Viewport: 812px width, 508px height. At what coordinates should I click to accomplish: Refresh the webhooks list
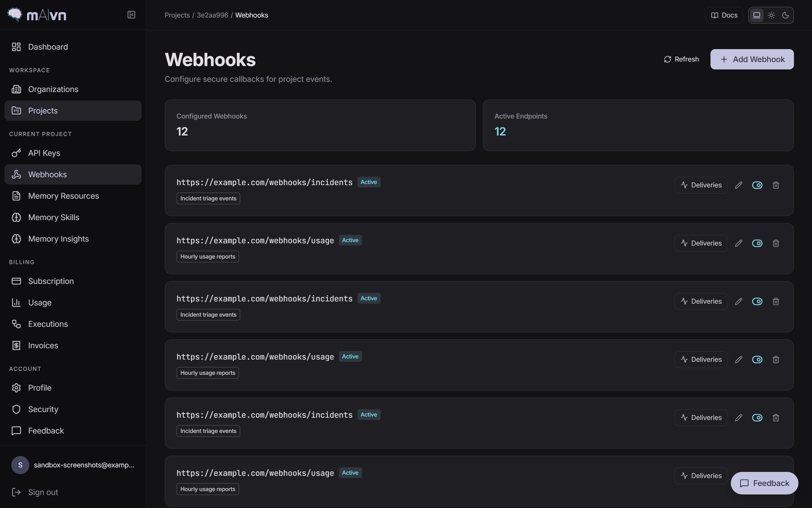(681, 59)
